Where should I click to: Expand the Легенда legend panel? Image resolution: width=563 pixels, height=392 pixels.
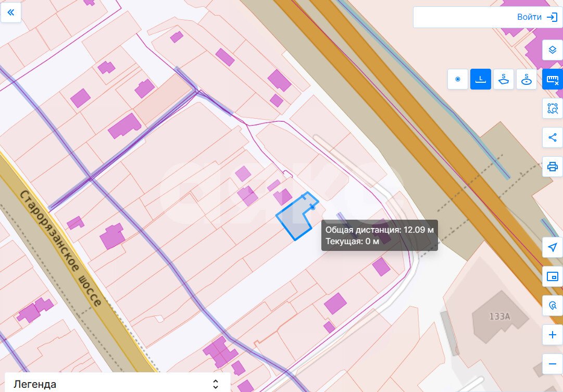click(x=117, y=384)
